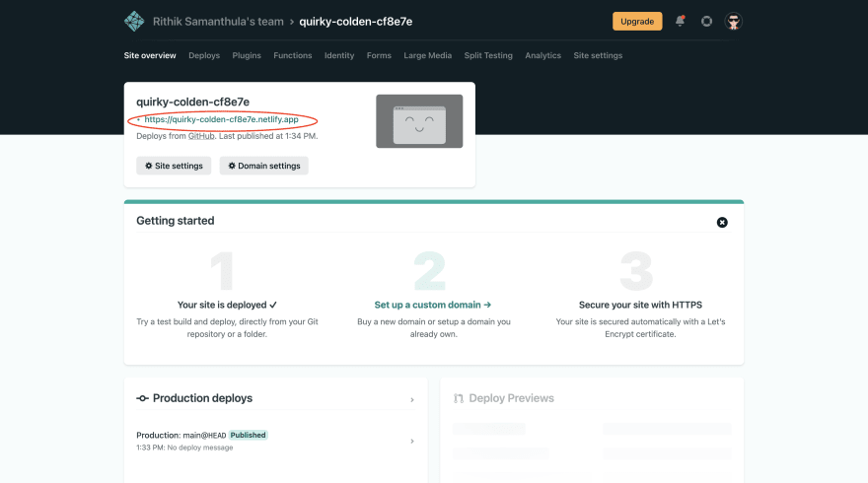Image resolution: width=868 pixels, height=483 pixels.
Task: Click the Netlify logo icon
Action: point(134,22)
